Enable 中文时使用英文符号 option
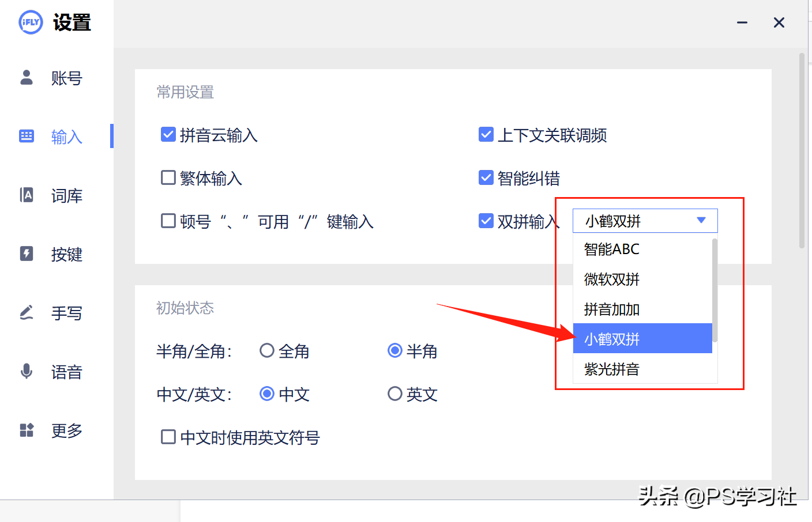The image size is (812, 522). click(168, 437)
